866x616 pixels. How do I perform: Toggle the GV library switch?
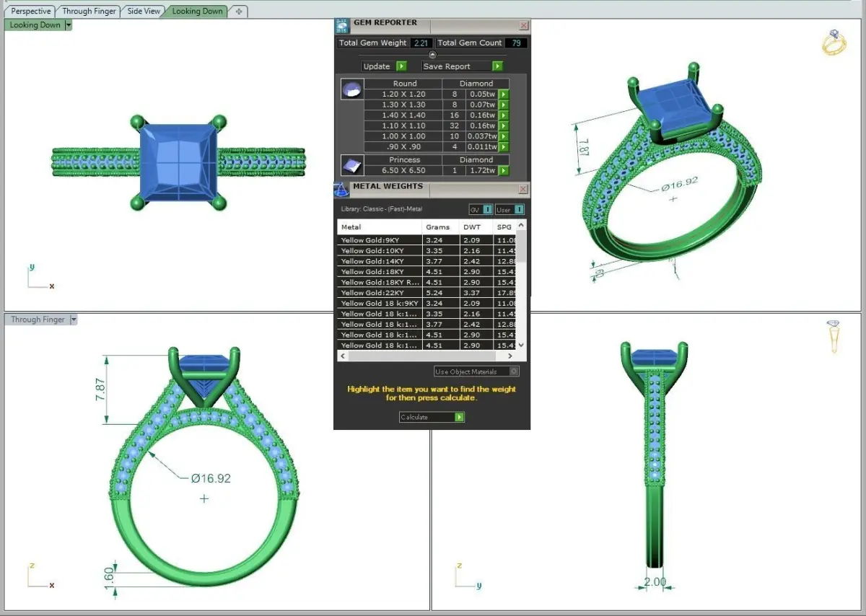click(x=481, y=210)
